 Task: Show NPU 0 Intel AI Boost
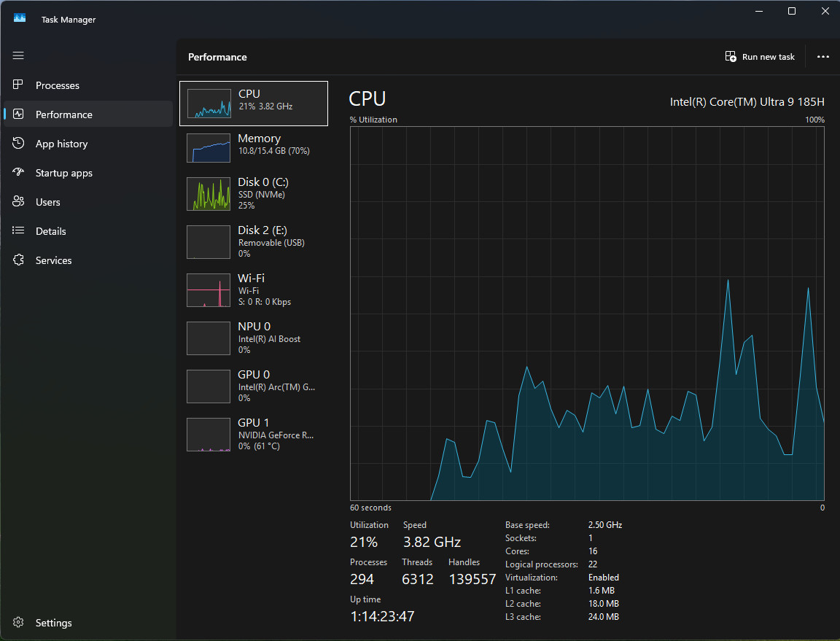[254, 338]
